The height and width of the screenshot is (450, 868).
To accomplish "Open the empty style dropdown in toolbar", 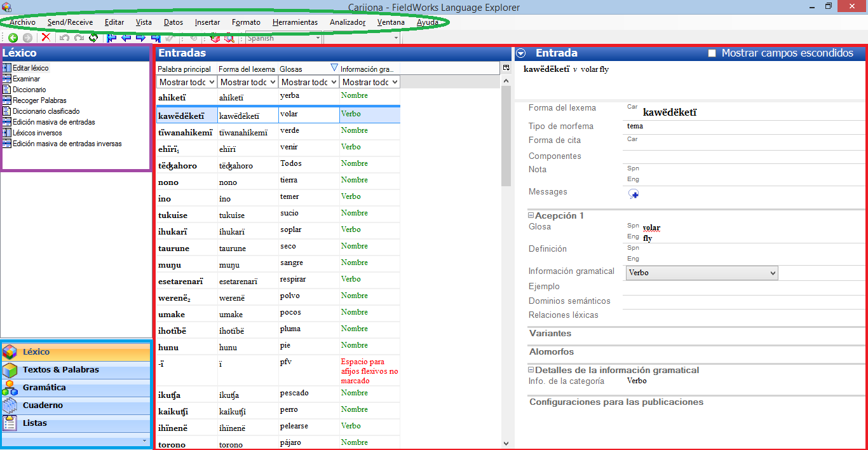I will tap(362, 38).
